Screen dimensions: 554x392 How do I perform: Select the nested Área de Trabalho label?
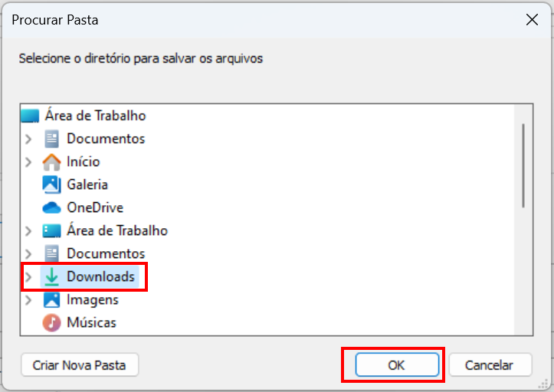[117, 230]
